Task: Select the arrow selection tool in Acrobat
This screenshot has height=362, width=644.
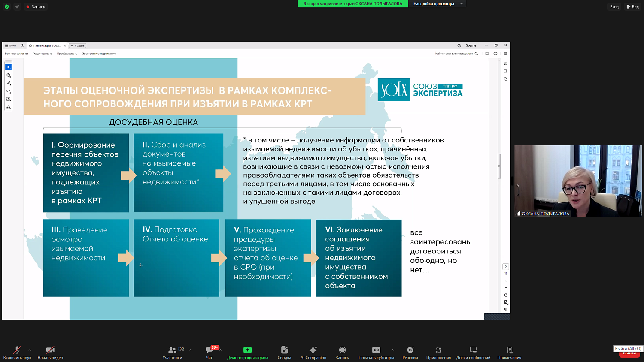Action: tap(8, 67)
